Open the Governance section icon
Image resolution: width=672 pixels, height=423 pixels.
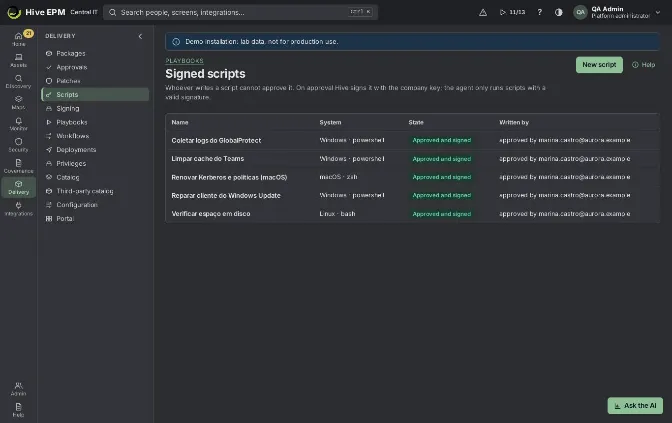tap(18, 166)
